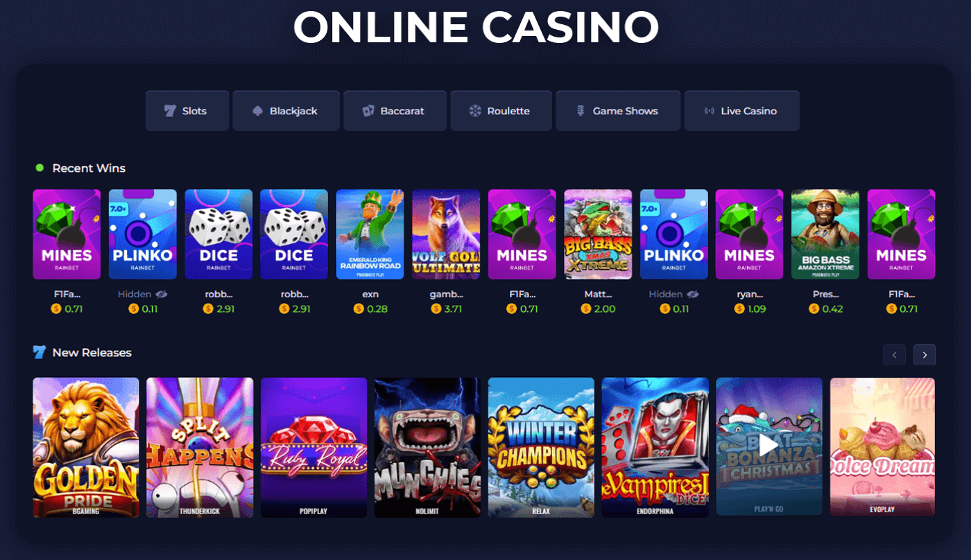Click the Game Shows microphone icon
Image resolution: width=971 pixels, height=560 pixels.
coord(581,111)
